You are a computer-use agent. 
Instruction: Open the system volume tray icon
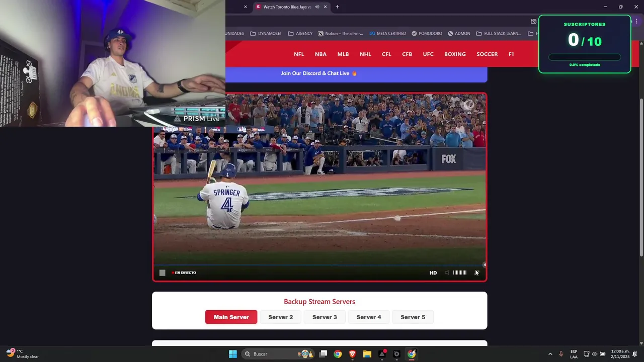click(594, 354)
